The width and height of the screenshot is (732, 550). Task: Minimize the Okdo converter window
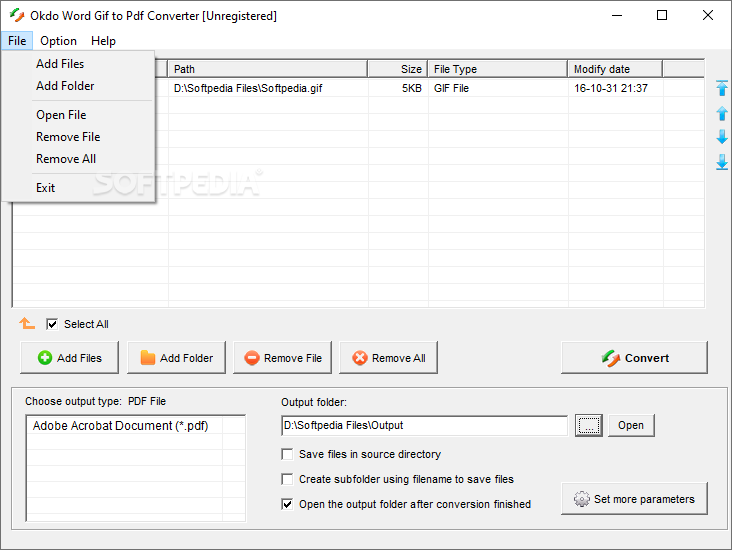(x=617, y=15)
